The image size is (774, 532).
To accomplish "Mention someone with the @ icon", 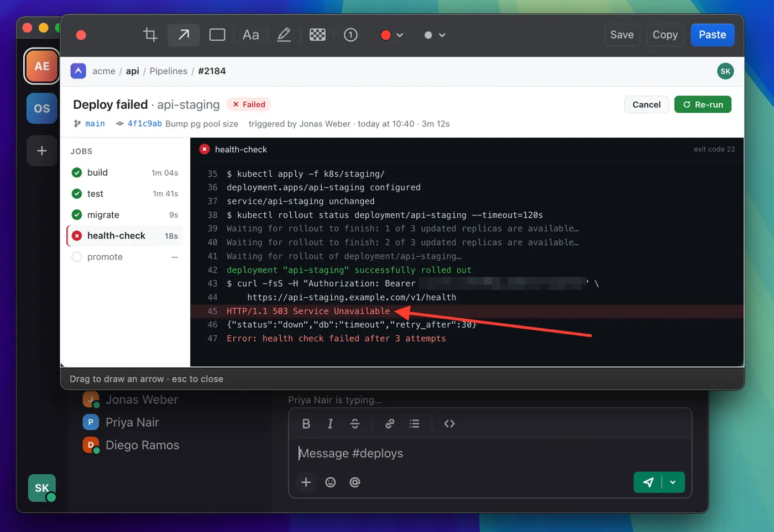I will 355,482.
